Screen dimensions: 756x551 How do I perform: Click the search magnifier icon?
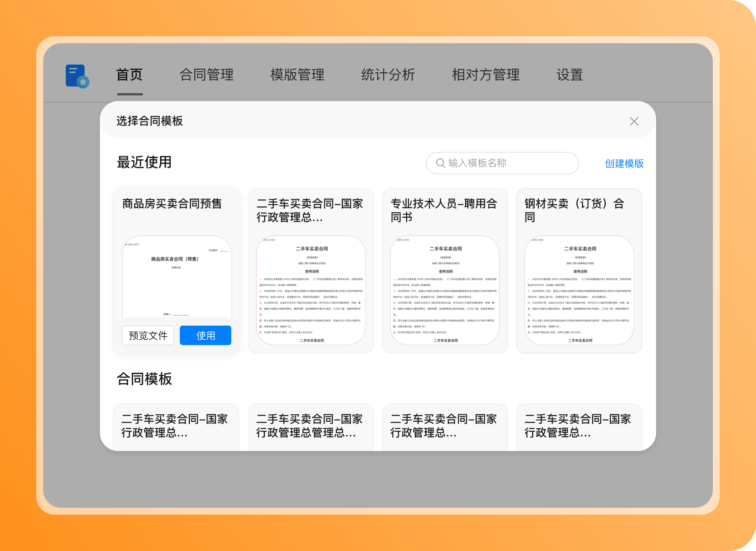(x=440, y=163)
